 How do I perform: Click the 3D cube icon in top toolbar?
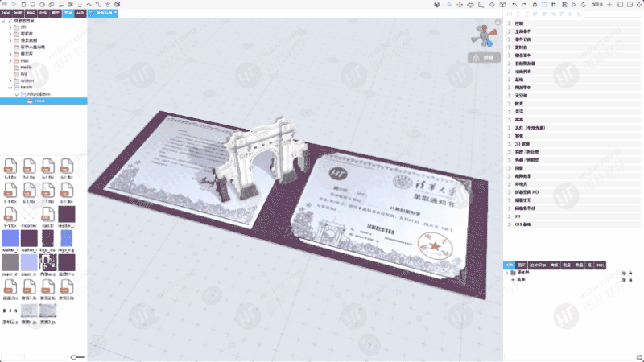(x=502, y=5)
